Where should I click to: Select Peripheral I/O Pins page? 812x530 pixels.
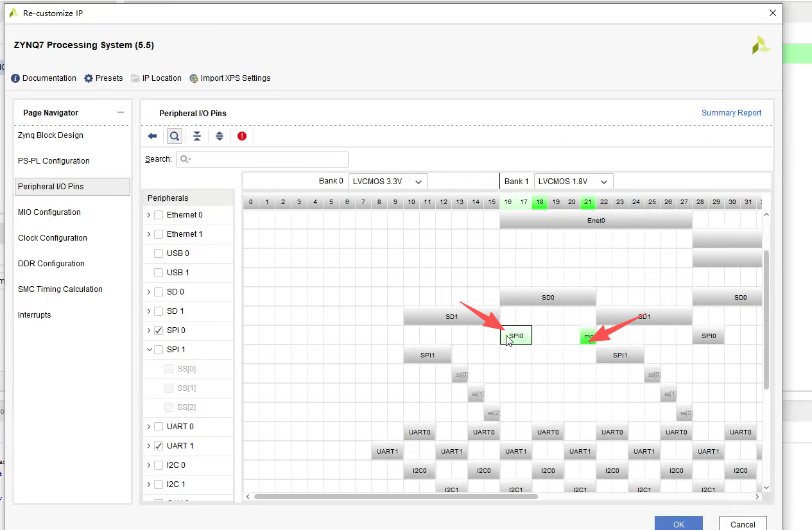click(73, 187)
